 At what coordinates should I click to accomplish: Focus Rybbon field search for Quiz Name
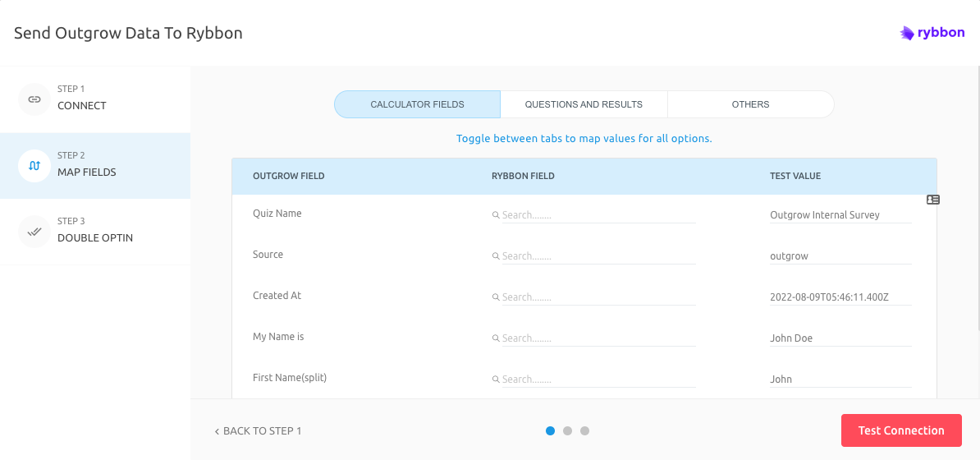[598, 214]
